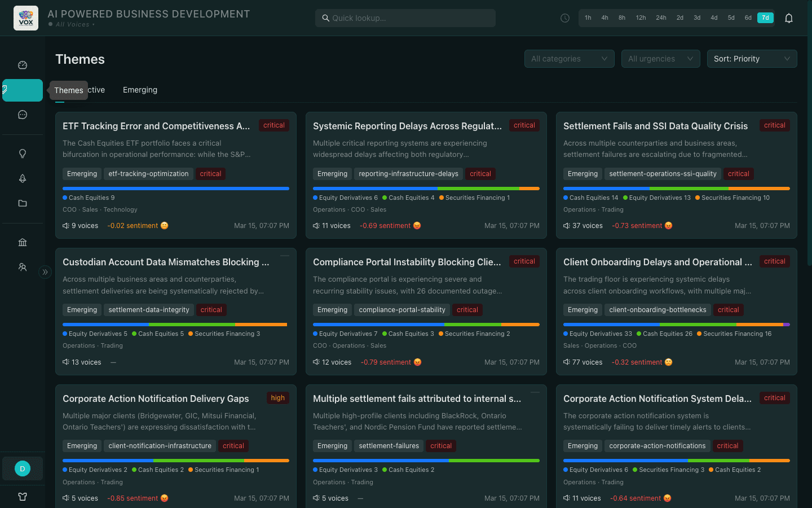
Task: Select the chat bubble icon in sidebar
Action: tap(22, 115)
